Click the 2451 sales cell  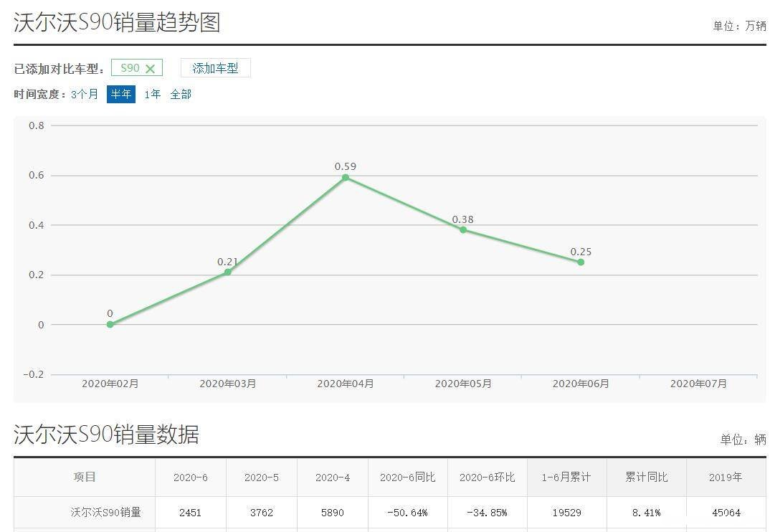pos(191,513)
